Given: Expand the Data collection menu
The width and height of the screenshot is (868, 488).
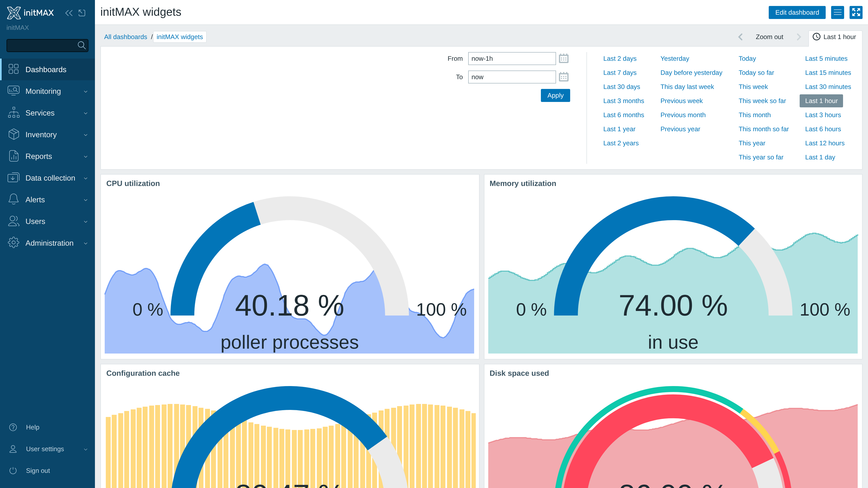Looking at the screenshot, I should [x=47, y=178].
